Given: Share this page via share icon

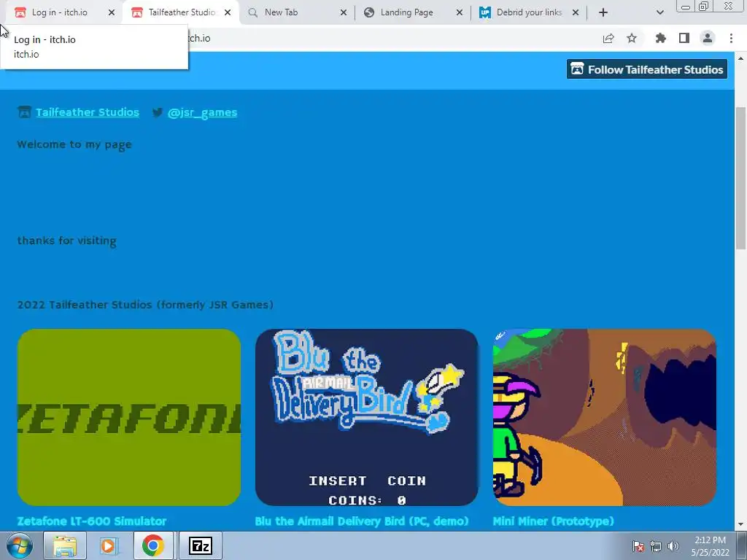Looking at the screenshot, I should pyautogui.click(x=608, y=38).
